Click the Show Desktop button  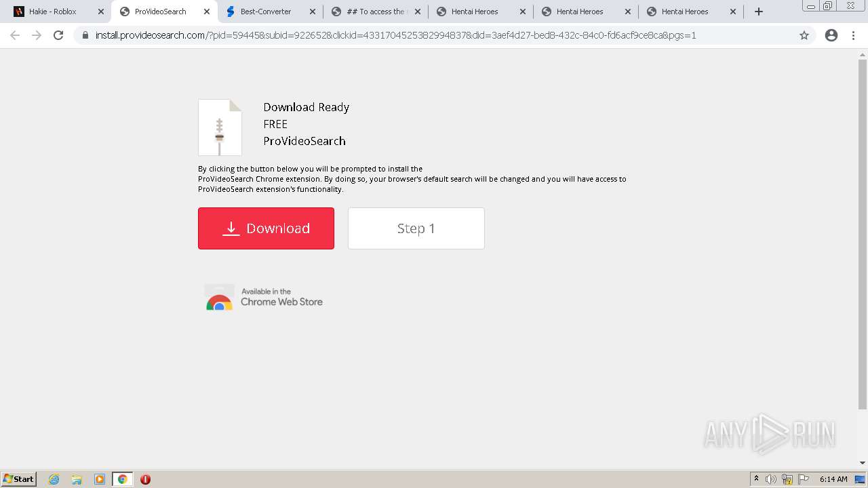point(860,479)
